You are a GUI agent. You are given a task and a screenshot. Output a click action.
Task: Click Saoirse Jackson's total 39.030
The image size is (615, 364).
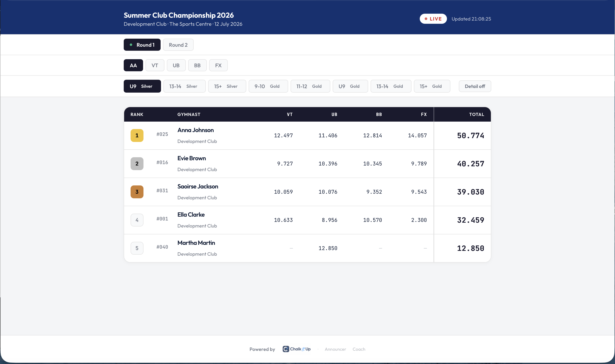(x=470, y=192)
